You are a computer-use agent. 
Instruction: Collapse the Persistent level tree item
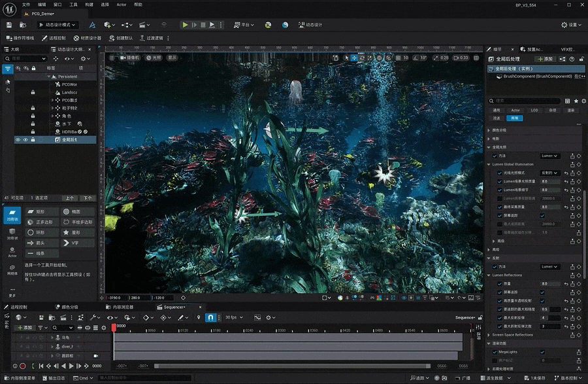pyautogui.click(x=48, y=77)
